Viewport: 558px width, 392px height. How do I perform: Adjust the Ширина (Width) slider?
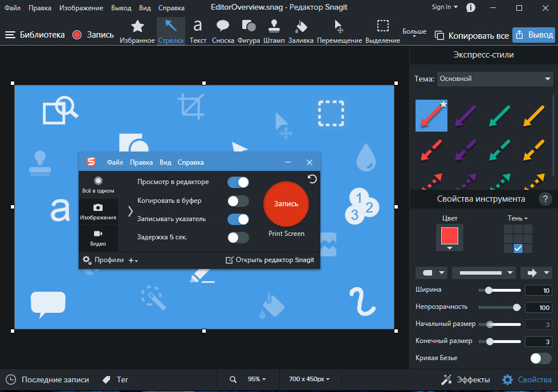pyautogui.click(x=500, y=291)
